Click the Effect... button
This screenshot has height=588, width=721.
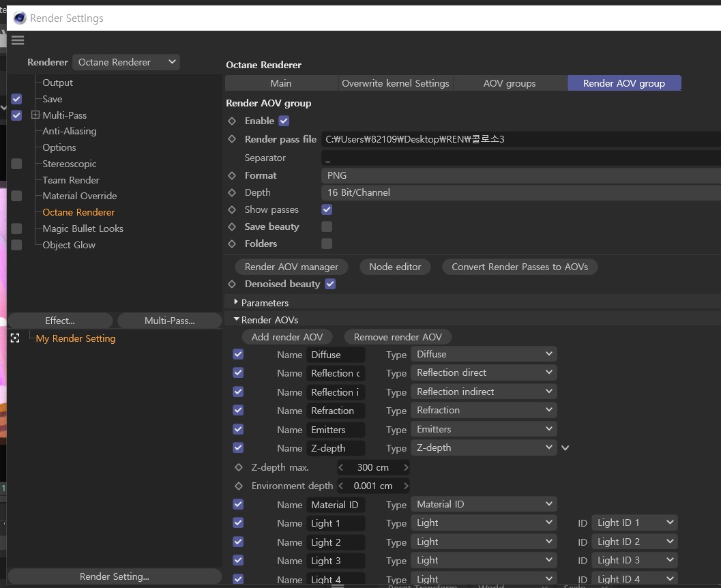point(60,321)
